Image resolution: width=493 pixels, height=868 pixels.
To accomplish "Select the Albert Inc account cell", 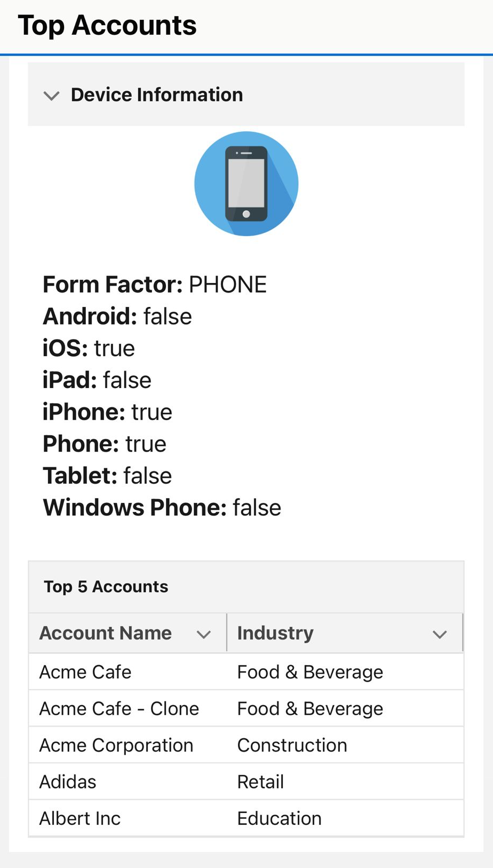I will point(80,818).
